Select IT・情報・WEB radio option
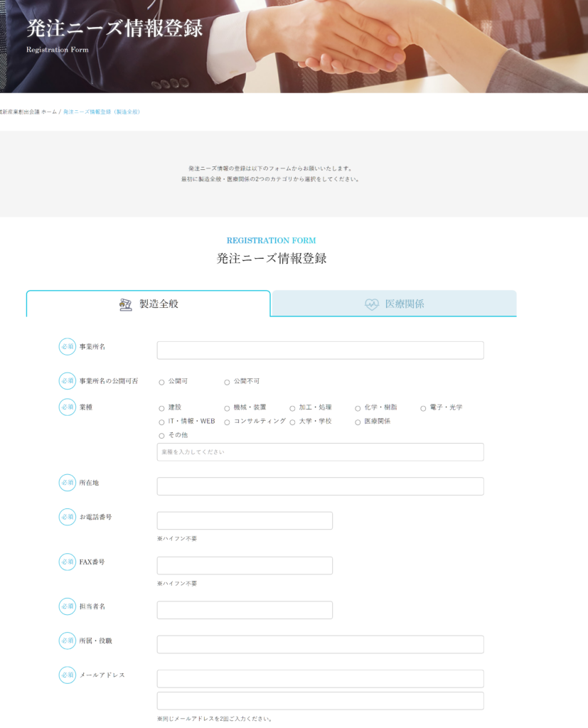Image resolution: width=588 pixels, height=728 pixels. (x=161, y=422)
